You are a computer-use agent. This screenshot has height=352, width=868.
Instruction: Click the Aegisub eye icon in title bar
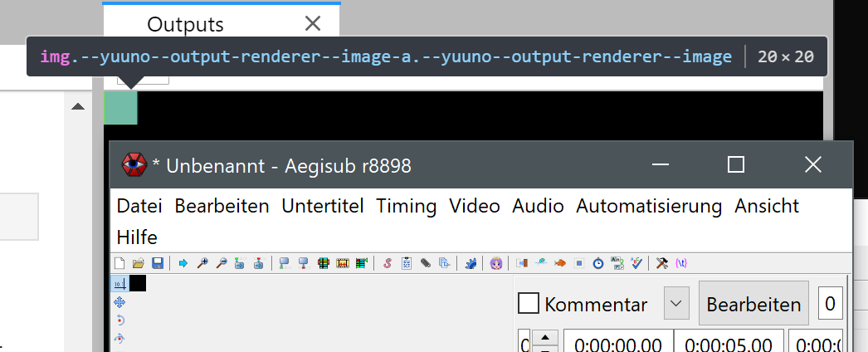pos(134,164)
